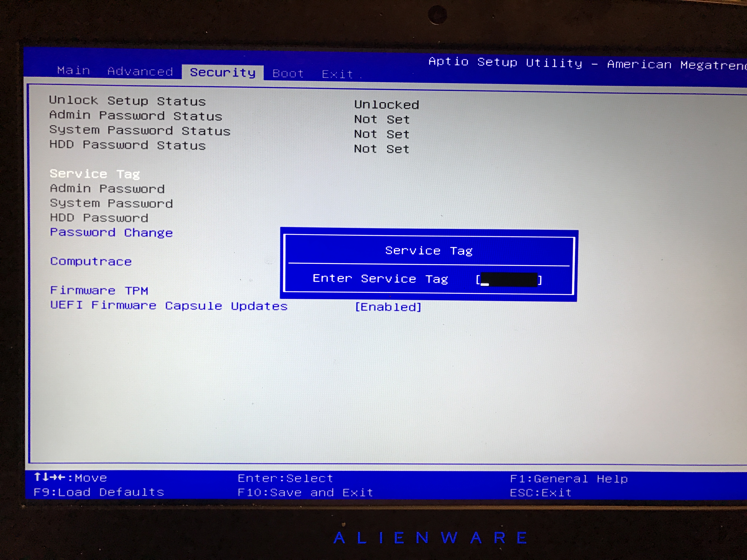
Task: Click Not Set value for HDD Password Status
Action: click(382, 149)
